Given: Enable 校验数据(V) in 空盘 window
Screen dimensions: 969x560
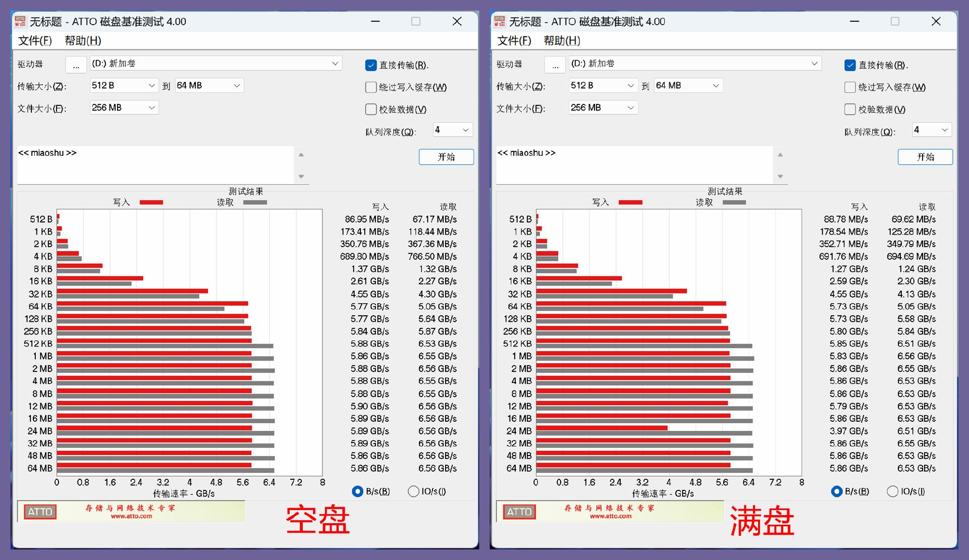Looking at the screenshot, I should coord(371,109).
